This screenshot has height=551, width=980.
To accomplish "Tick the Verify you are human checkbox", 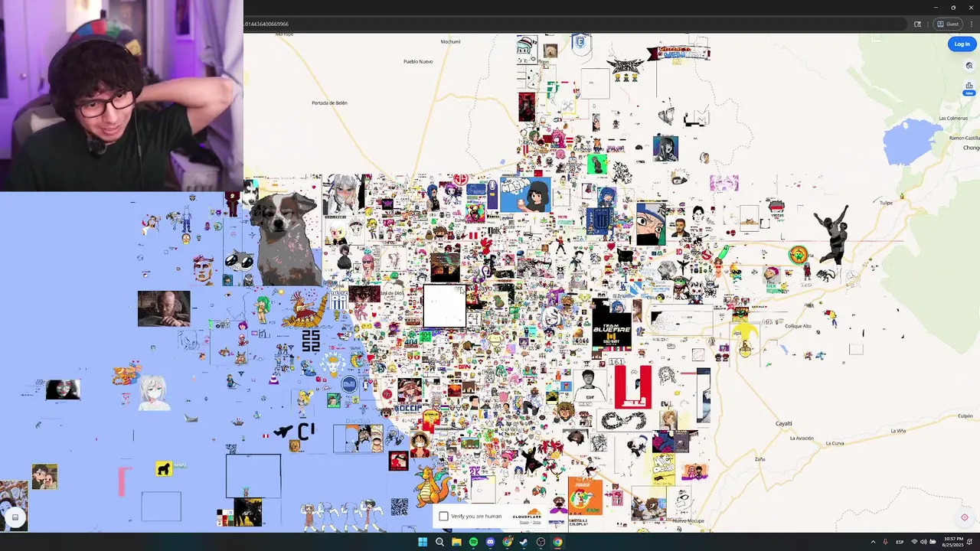I will [x=443, y=517].
